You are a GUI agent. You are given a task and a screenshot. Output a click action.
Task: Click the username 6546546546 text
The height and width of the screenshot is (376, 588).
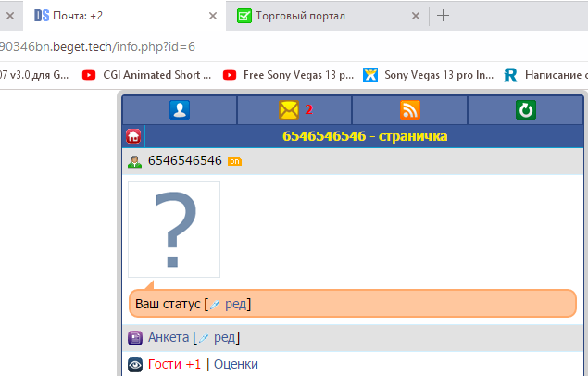[x=185, y=160]
